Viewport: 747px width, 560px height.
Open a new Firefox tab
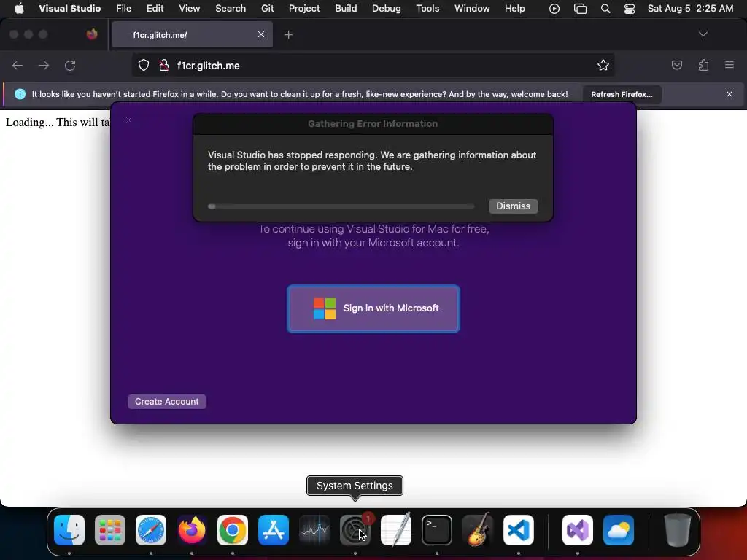(x=289, y=35)
